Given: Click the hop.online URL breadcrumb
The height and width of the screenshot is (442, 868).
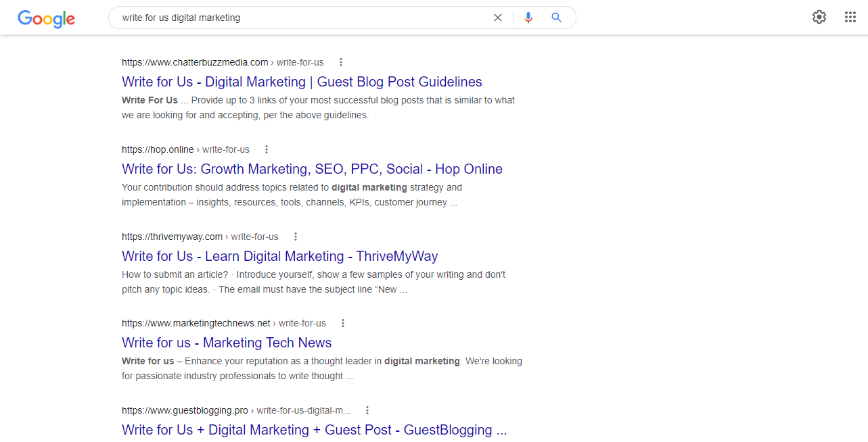Looking at the screenshot, I should point(185,149).
